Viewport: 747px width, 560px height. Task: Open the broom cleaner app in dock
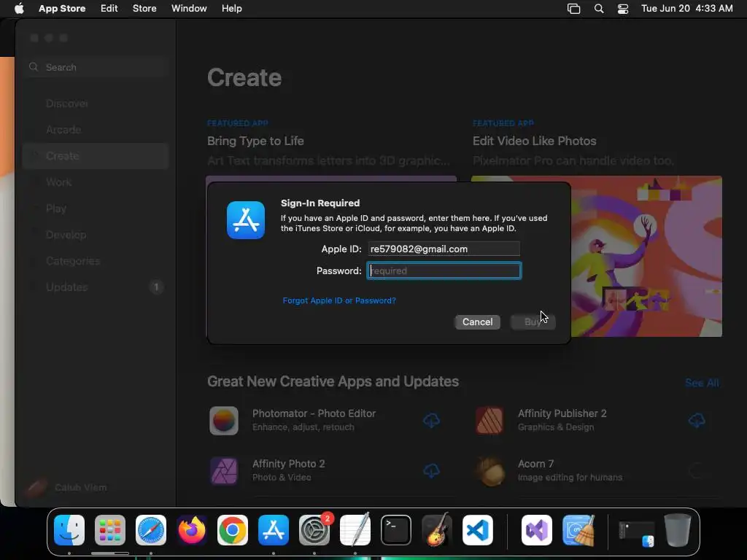coord(578,530)
